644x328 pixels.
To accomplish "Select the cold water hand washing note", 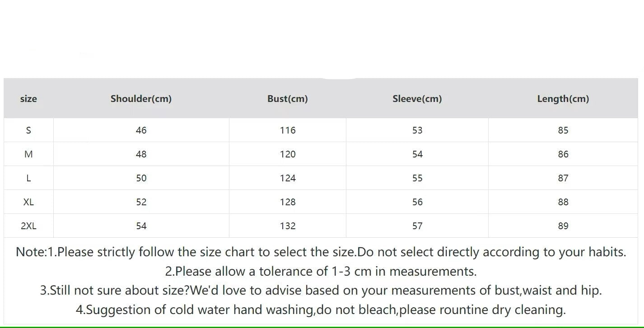I will tap(321, 310).
